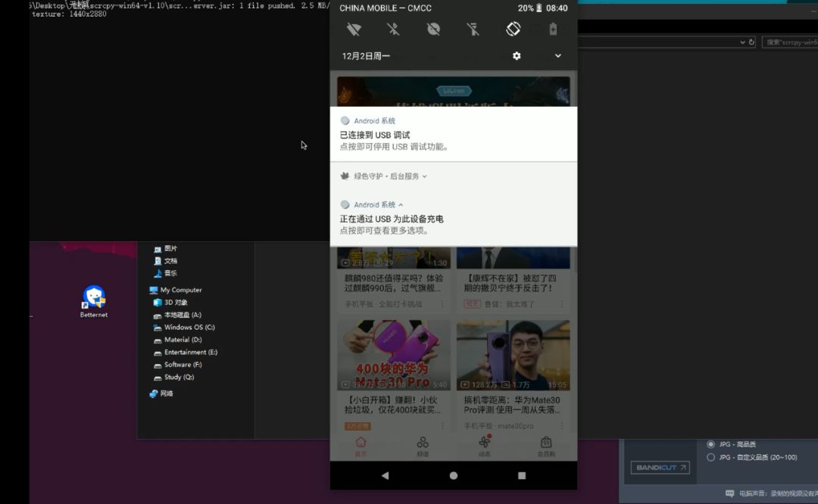
Task: Open the USB debugging connected notification
Action: click(x=454, y=135)
